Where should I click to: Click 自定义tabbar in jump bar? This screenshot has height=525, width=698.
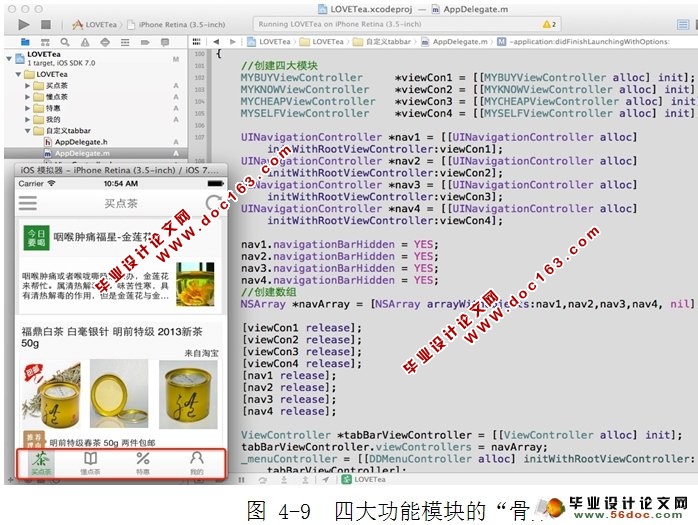381,41
